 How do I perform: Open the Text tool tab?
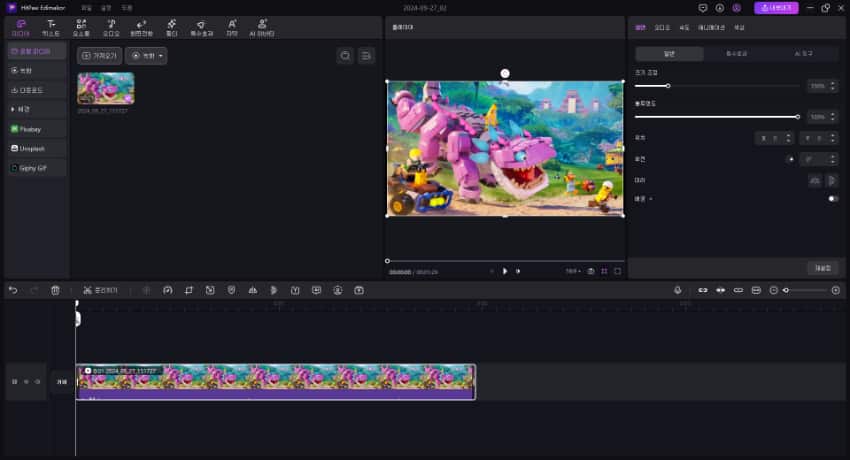[x=51, y=27]
